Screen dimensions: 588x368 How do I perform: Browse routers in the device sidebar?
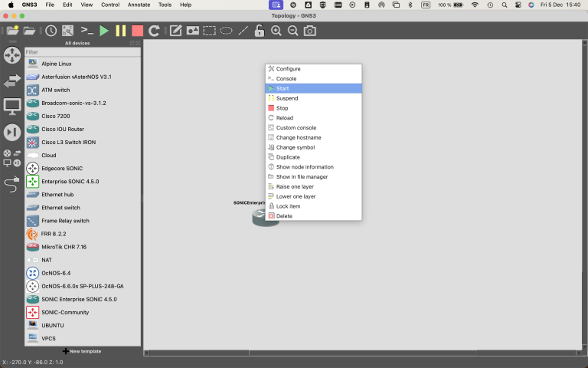click(12, 55)
